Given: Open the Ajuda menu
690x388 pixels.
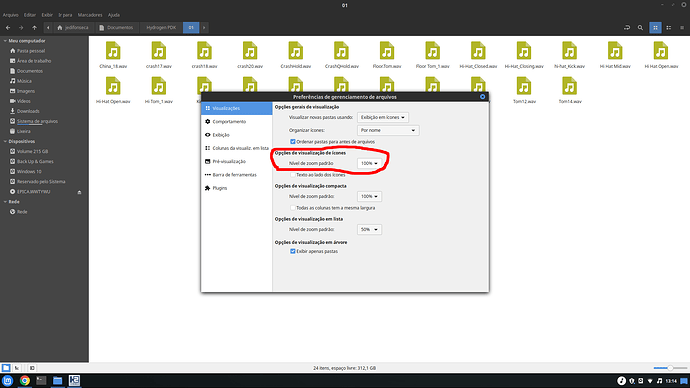Looking at the screenshot, I should [x=114, y=15].
